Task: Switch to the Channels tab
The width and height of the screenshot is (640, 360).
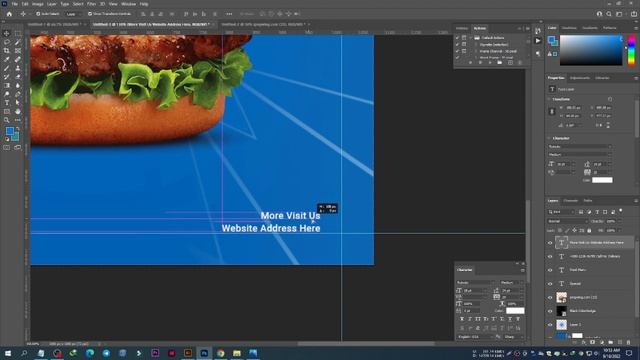Action: coord(570,201)
